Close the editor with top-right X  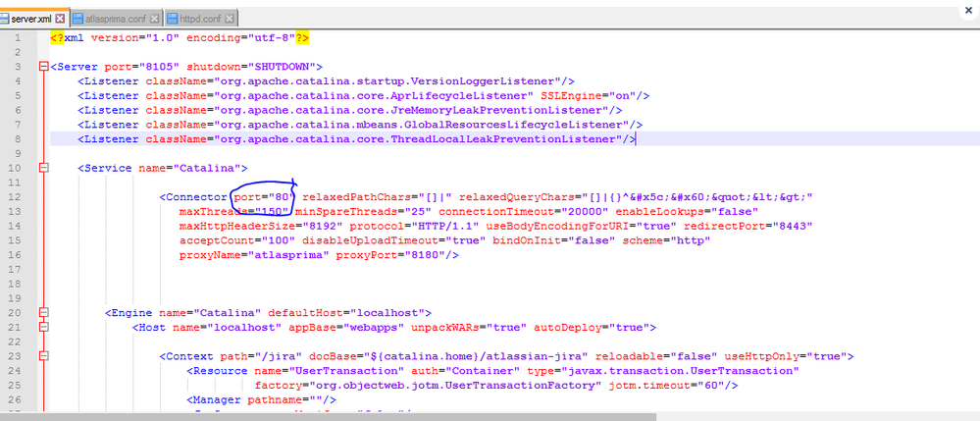pyautogui.click(x=969, y=11)
